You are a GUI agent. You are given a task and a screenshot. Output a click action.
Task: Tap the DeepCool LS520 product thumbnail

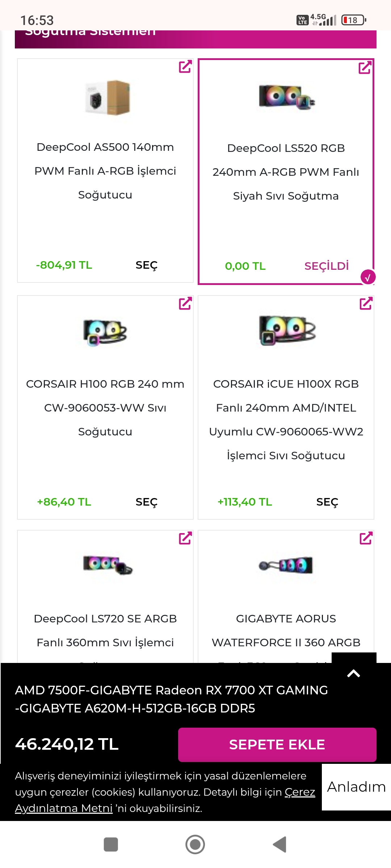(286, 97)
